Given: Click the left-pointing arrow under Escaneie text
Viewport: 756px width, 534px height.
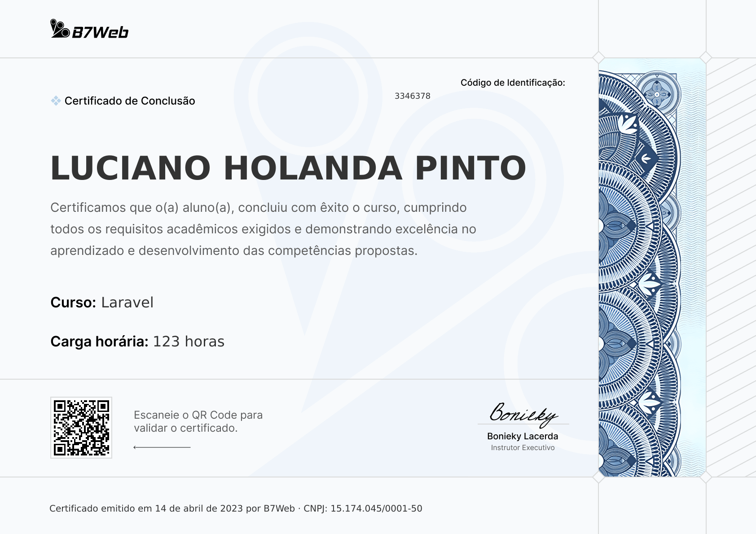Looking at the screenshot, I should [162, 447].
